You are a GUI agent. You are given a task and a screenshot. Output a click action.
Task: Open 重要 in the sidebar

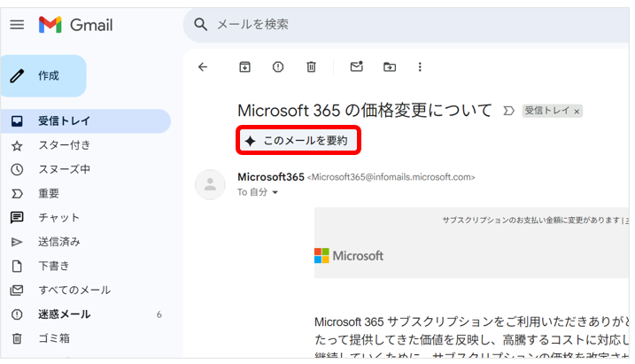coord(85,194)
